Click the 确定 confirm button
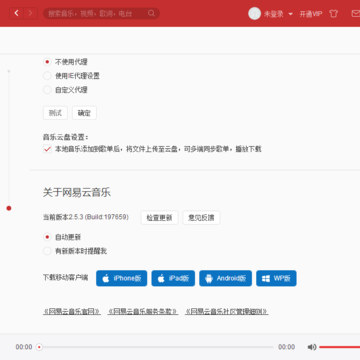Screen dimensions: 360x360 84,113
